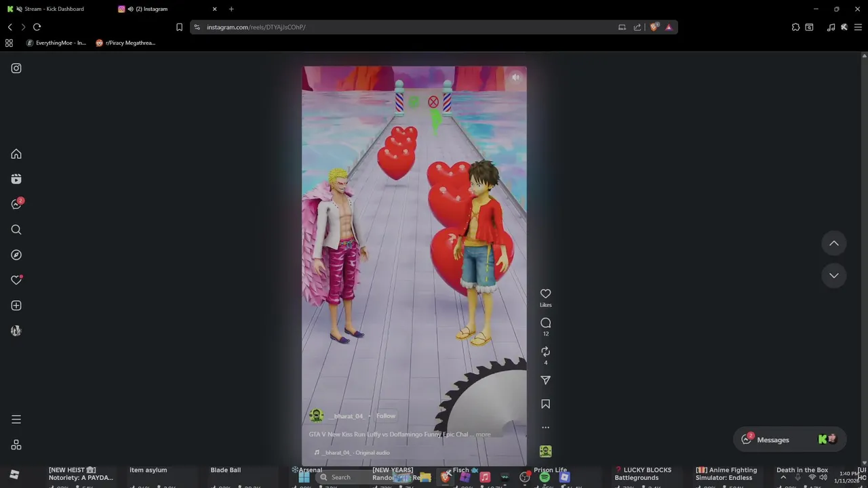Open the Windows Start button
This screenshot has height=488, width=868.
(x=304, y=477)
